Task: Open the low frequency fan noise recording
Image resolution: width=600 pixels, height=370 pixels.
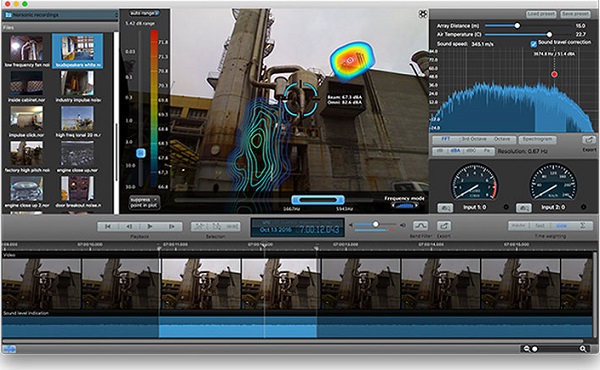Action: pyautogui.click(x=27, y=51)
